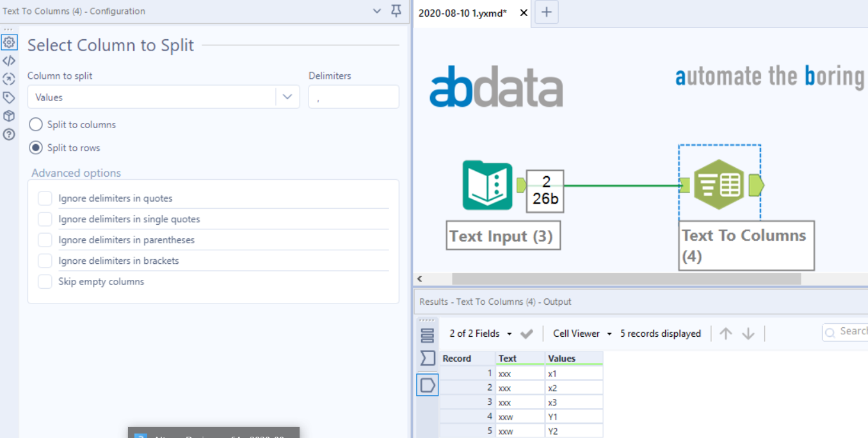
Task: Open the Column to split dropdown
Action: 288,97
